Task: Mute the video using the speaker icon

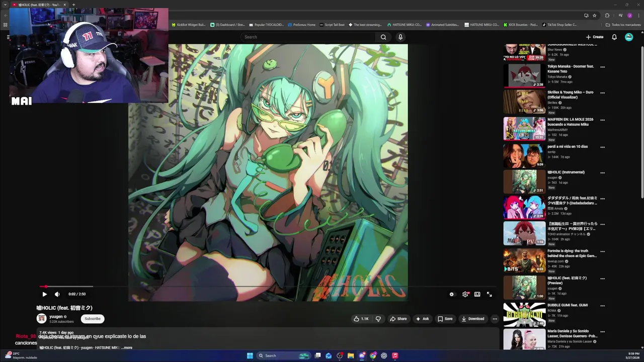Action: pyautogui.click(x=57, y=294)
